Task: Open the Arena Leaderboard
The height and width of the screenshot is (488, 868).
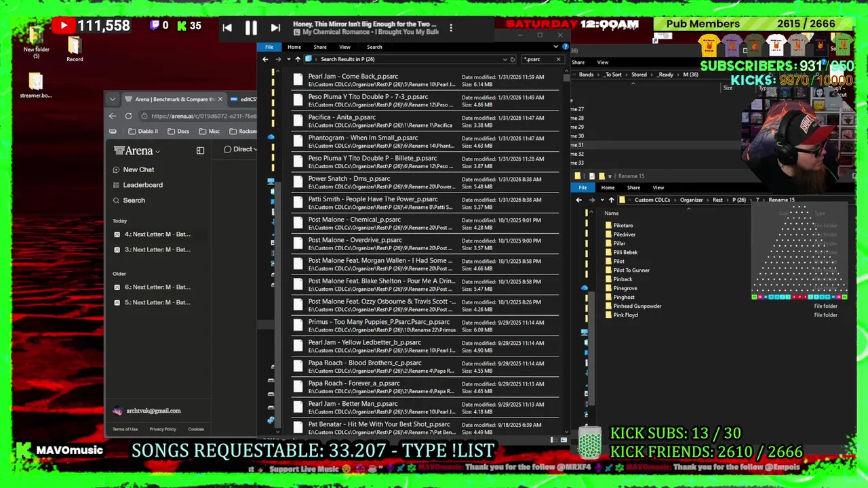Action: click(x=138, y=185)
